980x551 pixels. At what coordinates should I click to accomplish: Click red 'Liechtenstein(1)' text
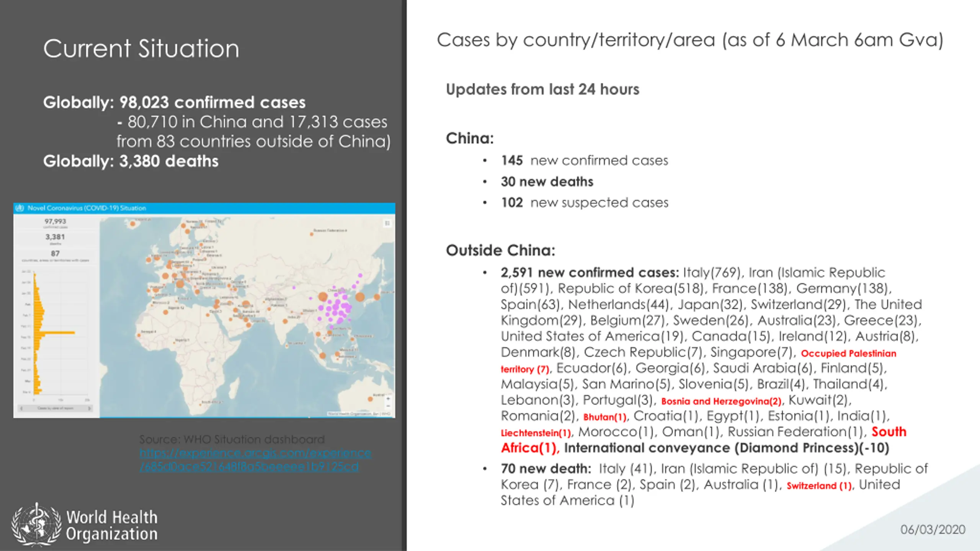(x=536, y=433)
